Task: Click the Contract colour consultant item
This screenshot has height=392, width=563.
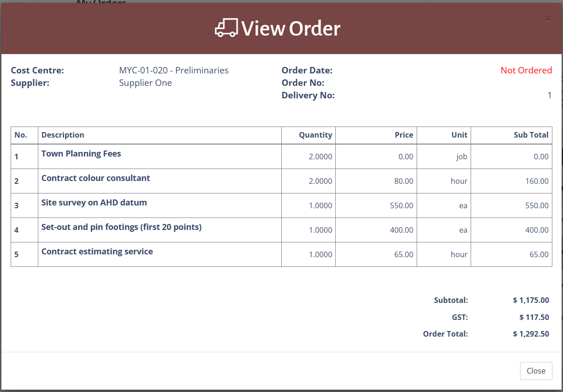Action: [x=96, y=178]
